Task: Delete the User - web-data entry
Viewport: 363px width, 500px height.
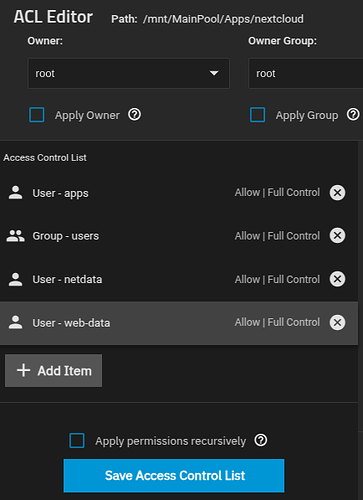Action: (x=337, y=322)
